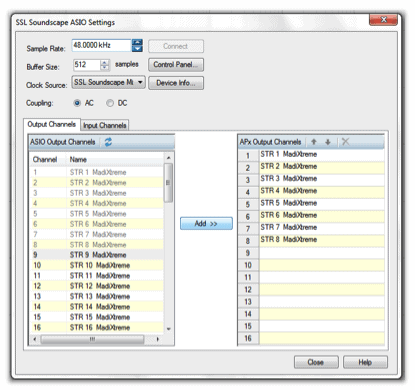The image size is (415, 390).
Task: Select STR 9 MadiXtreme in ASIO list
Action: pos(97,255)
